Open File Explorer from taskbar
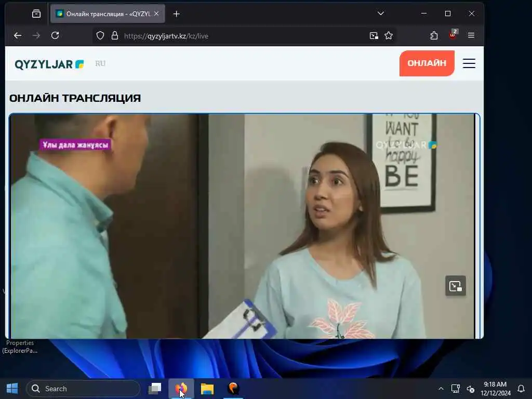The width and height of the screenshot is (532, 399). pyautogui.click(x=207, y=389)
